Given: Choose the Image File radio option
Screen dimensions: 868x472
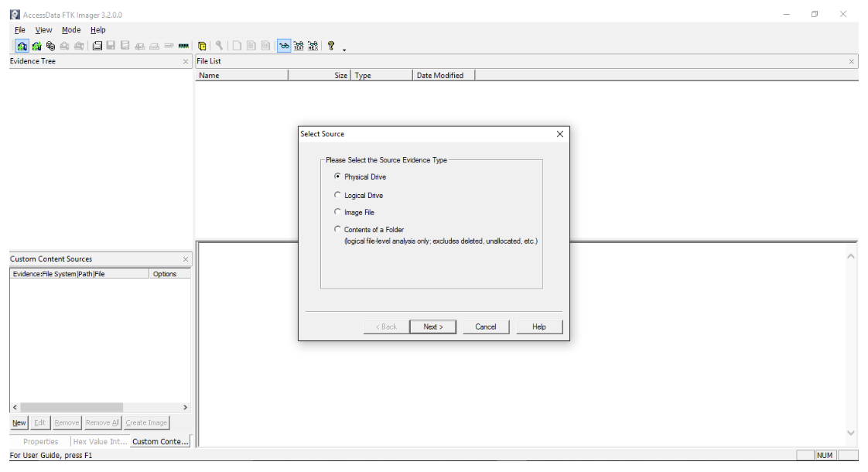Looking at the screenshot, I should 337,211.
